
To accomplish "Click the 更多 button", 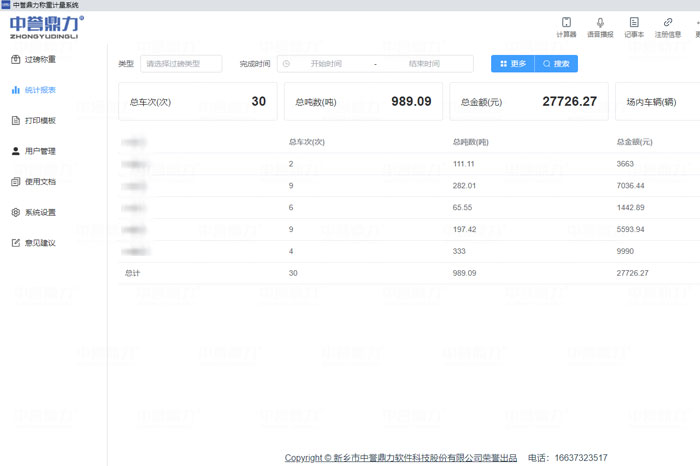I will tap(513, 64).
